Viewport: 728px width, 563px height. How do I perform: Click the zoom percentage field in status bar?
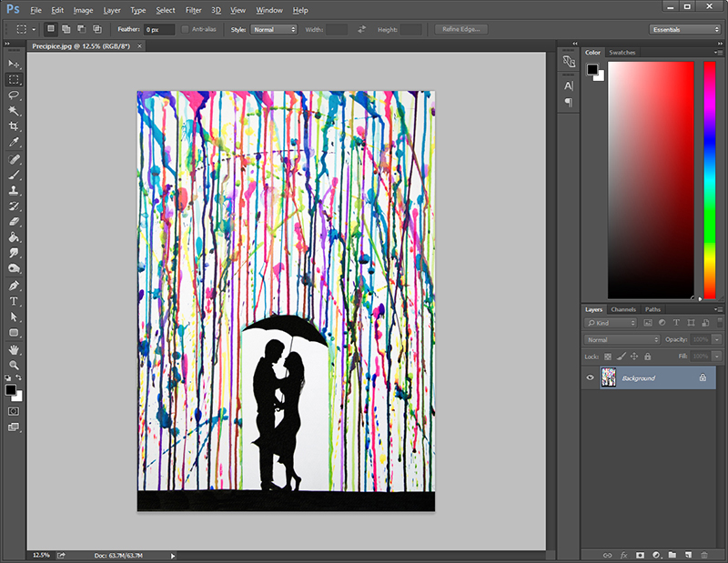(41, 555)
